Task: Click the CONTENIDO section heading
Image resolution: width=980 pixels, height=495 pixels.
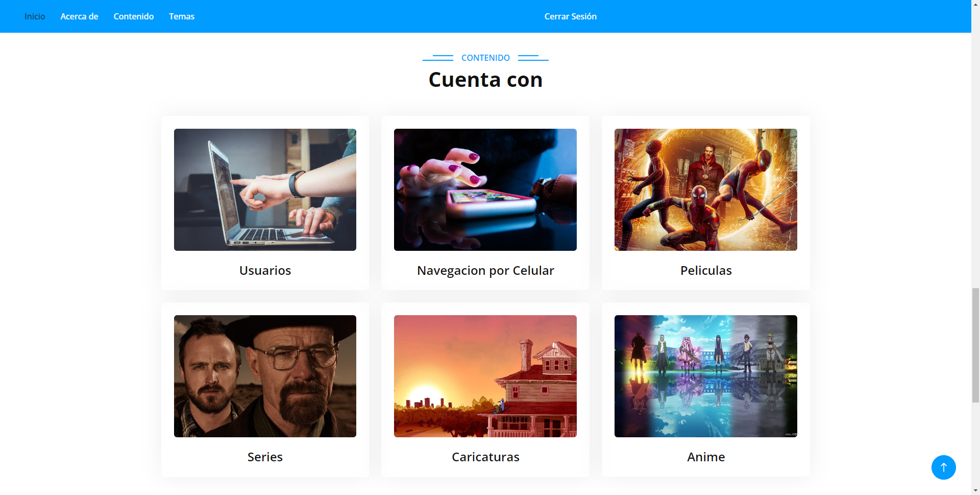Action: (x=485, y=58)
